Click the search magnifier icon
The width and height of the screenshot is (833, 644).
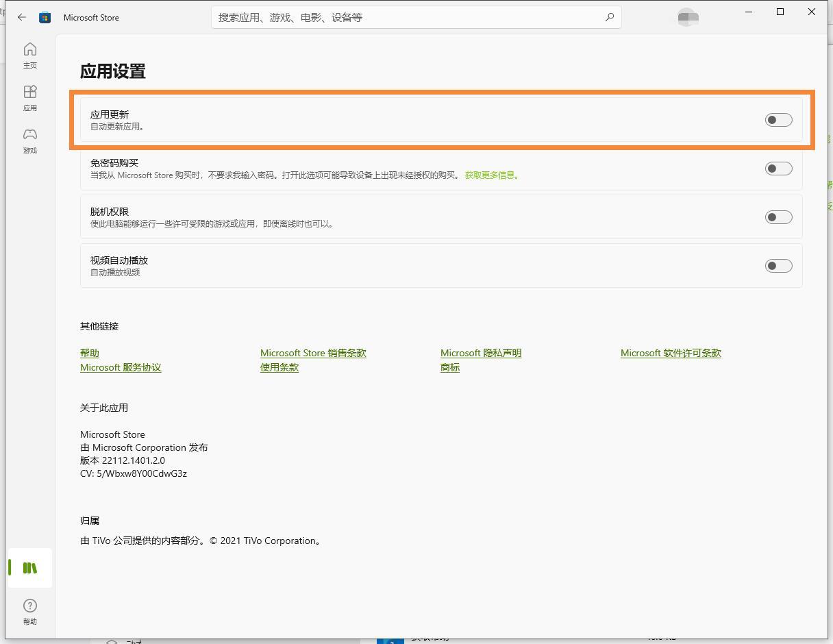(x=609, y=17)
